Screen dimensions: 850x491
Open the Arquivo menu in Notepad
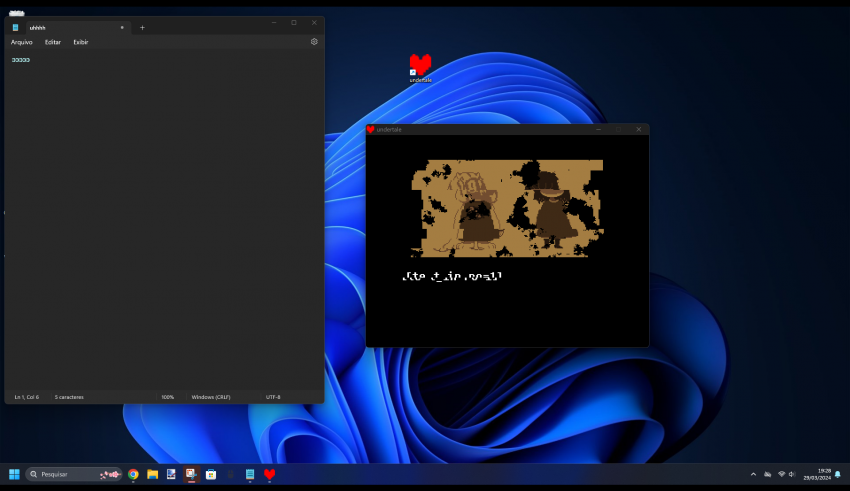[x=22, y=42]
